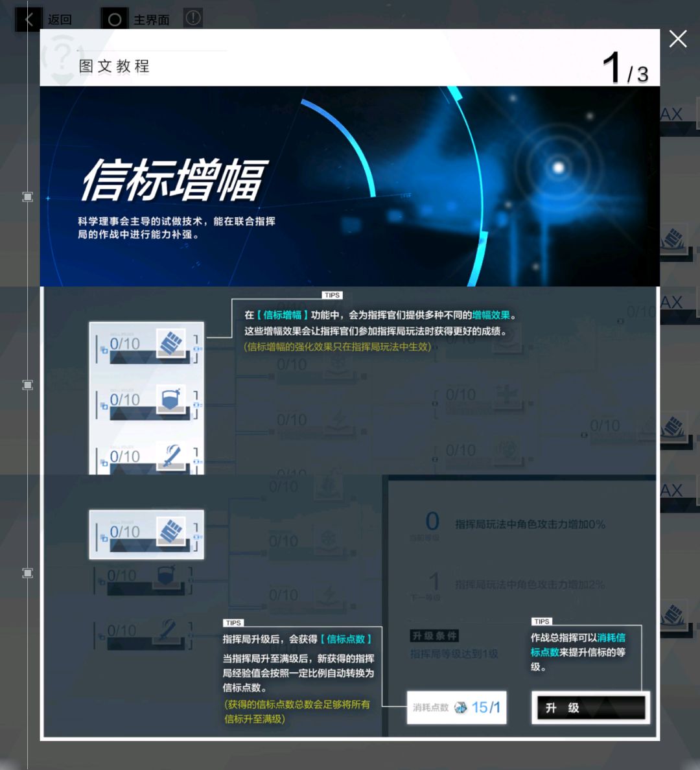Viewport: 700px width, 770px height.
Task: Click the dimmed shield beacon in the lower image
Action: (143, 579)
